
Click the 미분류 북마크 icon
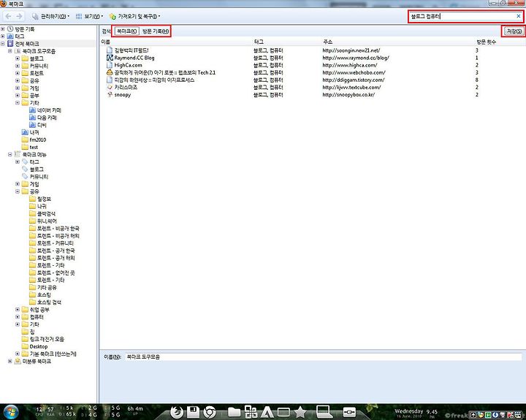coord(18,361)
